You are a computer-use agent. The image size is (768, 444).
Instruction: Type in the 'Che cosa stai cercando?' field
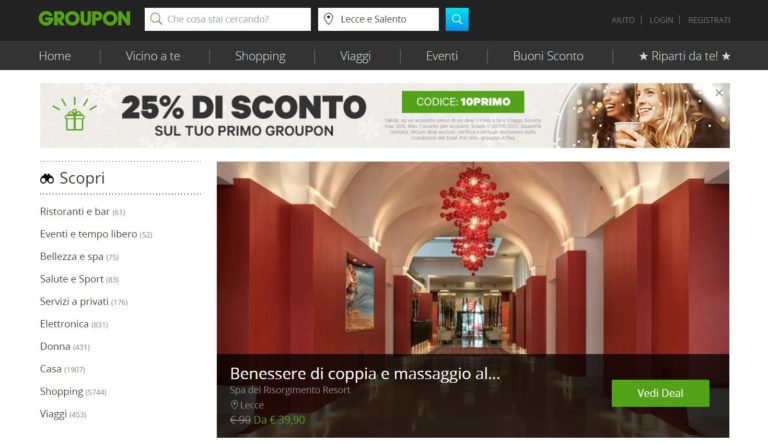tap(236, 19)
